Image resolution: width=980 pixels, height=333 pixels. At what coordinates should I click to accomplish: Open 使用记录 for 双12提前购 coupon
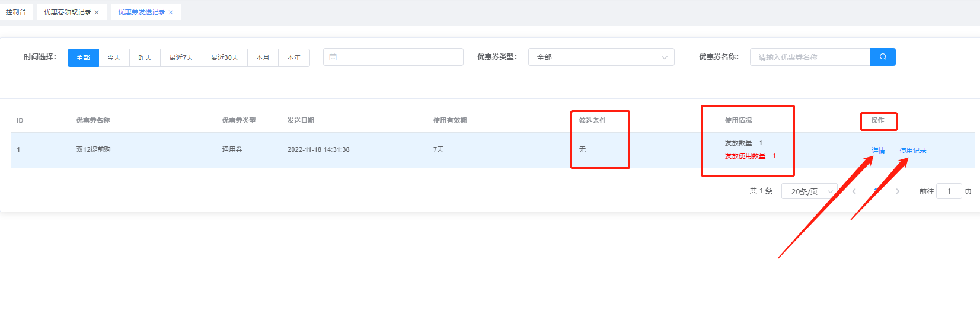point(912,151)
